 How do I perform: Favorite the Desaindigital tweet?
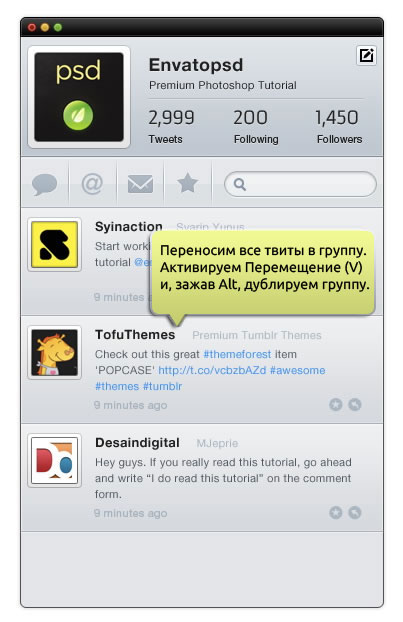pyautogui.click(x=336, y=513)
